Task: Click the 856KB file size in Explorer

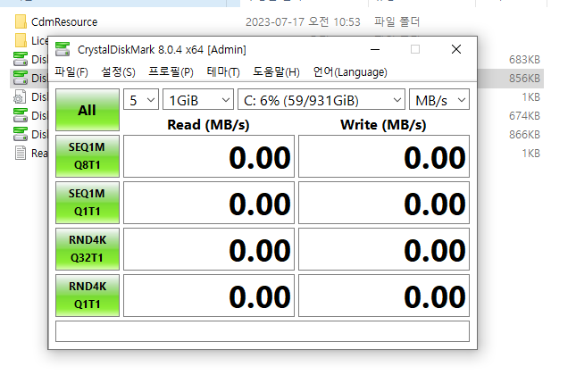Action: 524,79
